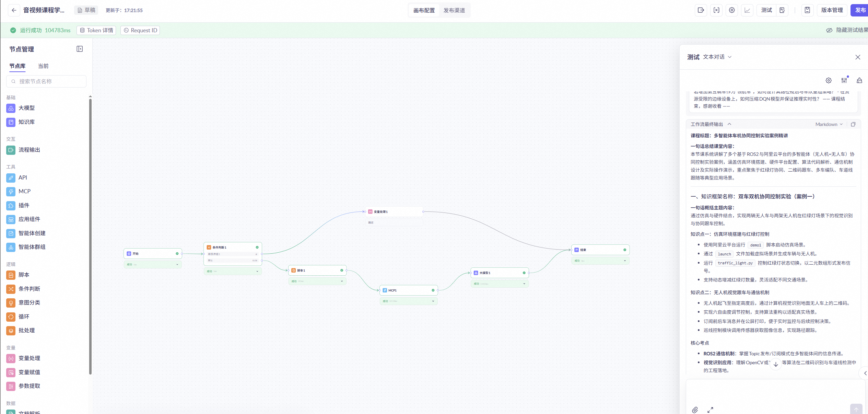Open the 文本对话 mode dropdown

717,57
